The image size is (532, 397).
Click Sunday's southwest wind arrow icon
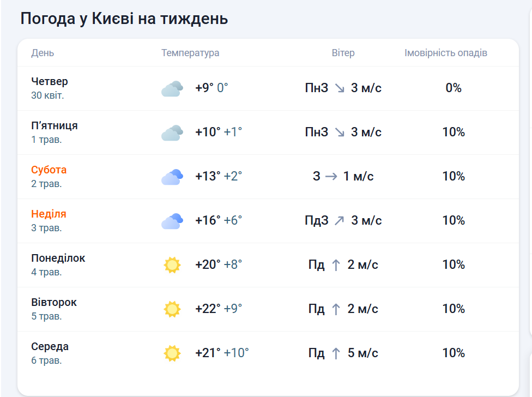tap(340, 221)
